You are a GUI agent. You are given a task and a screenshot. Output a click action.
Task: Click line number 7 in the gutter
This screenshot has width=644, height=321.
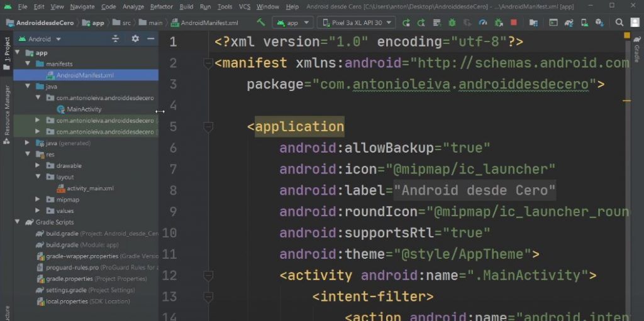173,169
